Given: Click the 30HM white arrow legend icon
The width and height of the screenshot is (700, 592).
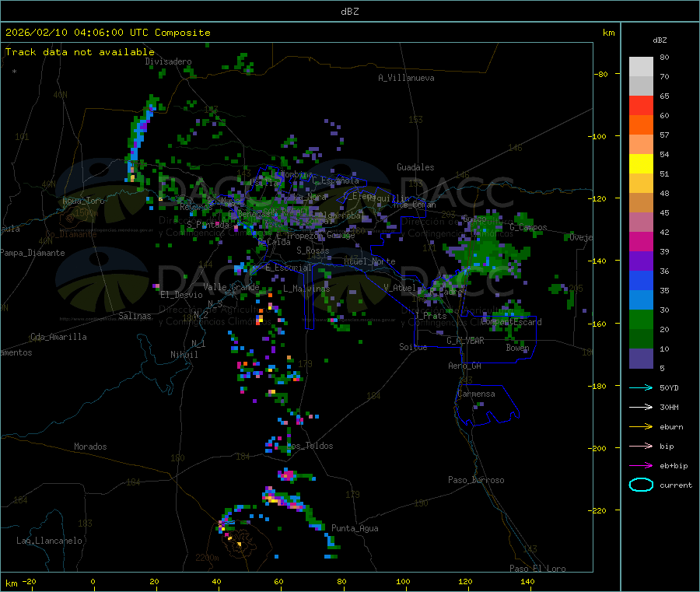Looking at the screenshot, I should (641, 407).
